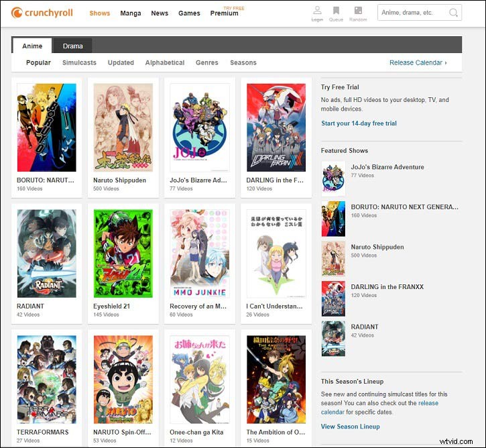This screenshot has width=486, height=448.
Task: Open the BORUTO poster in grid
Action: tap(46, 127)
